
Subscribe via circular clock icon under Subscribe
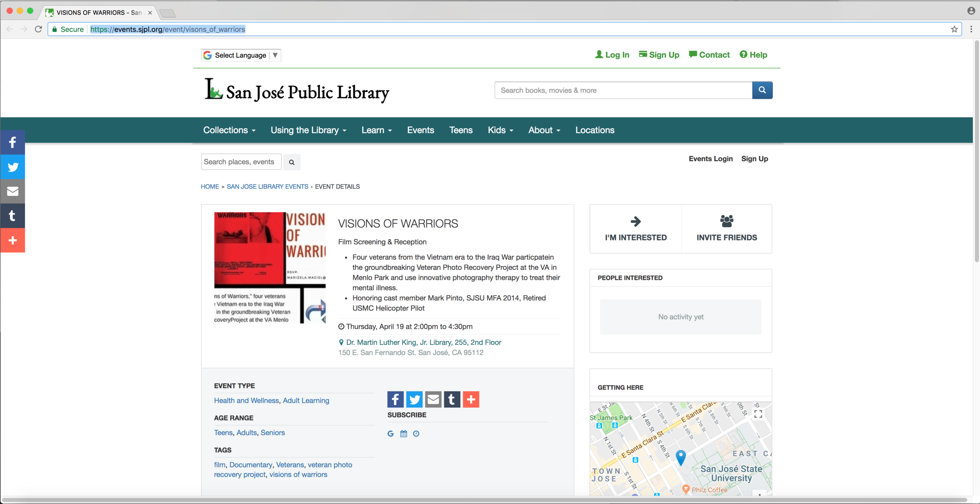click(416, 433)
